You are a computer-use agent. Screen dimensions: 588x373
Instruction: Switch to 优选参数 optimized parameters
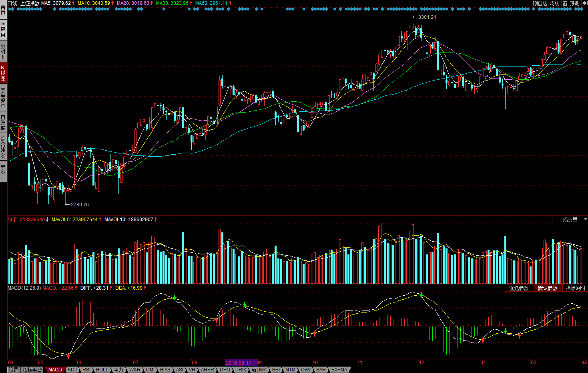click(x=519, y=288)
